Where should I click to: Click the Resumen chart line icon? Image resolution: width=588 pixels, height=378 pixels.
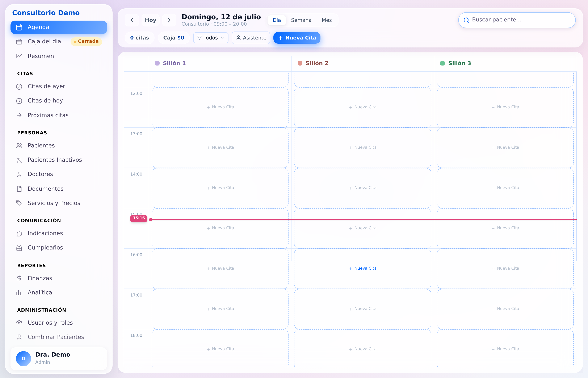[19, 56]
